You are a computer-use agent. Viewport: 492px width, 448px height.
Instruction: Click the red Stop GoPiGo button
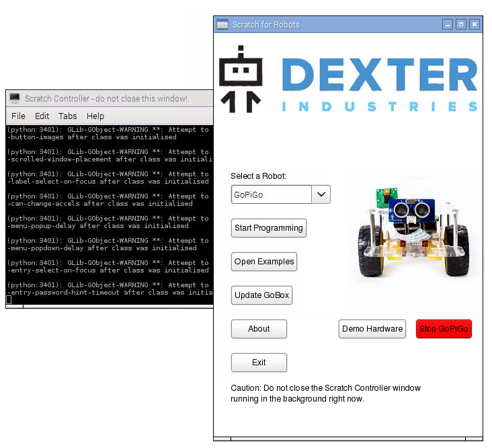(444, 329)
